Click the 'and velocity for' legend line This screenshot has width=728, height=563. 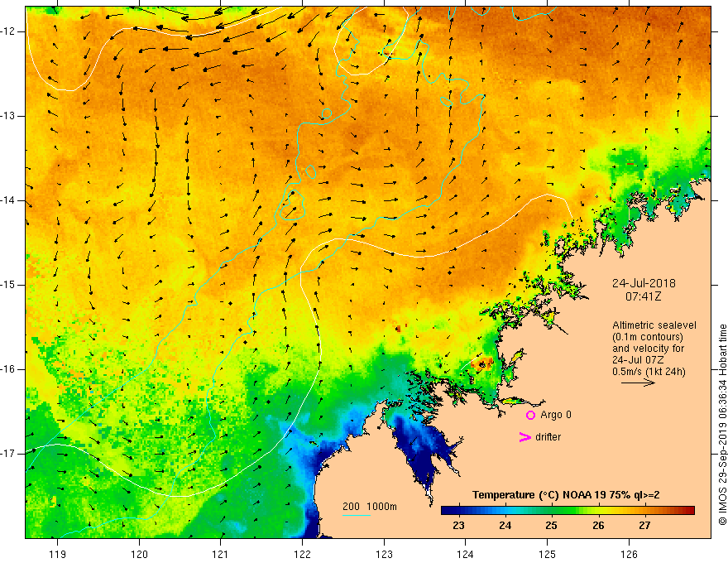648,349
